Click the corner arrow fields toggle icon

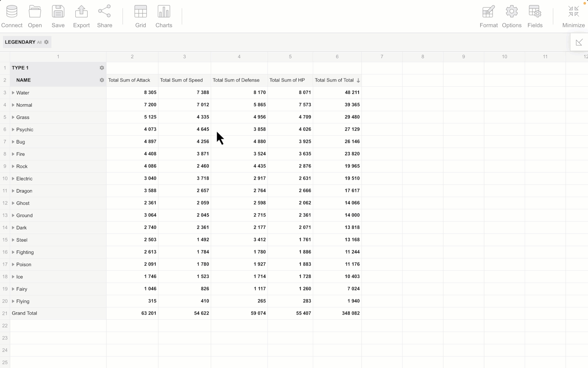pos(579,42)
